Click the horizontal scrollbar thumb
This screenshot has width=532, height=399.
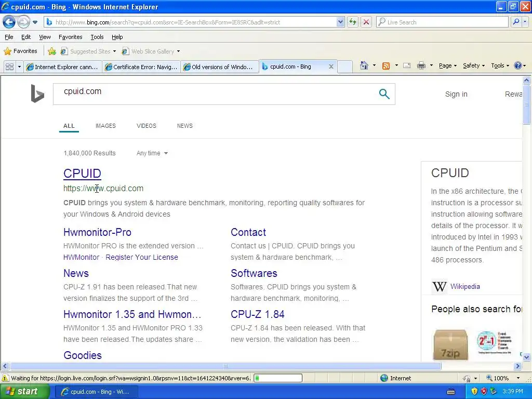(225, 366)
